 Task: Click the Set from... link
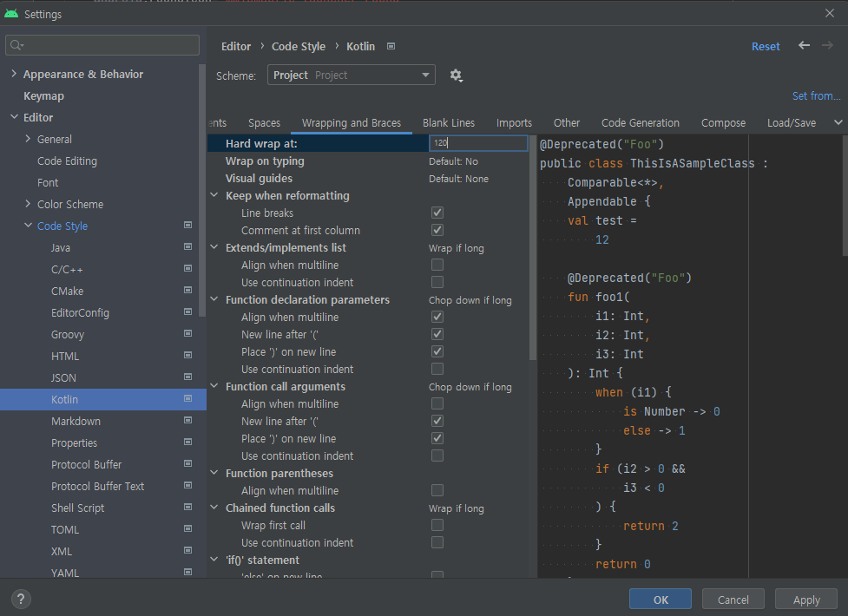816,95
